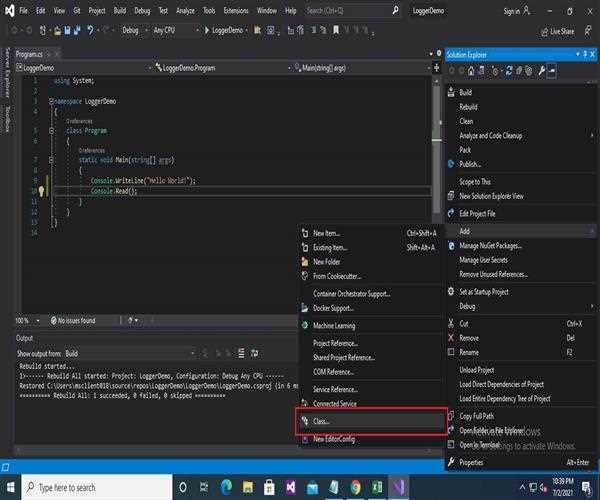600x500 pixels.
Task: Collapse the namespace LoggerDemo code block
Action: (50, 102)
